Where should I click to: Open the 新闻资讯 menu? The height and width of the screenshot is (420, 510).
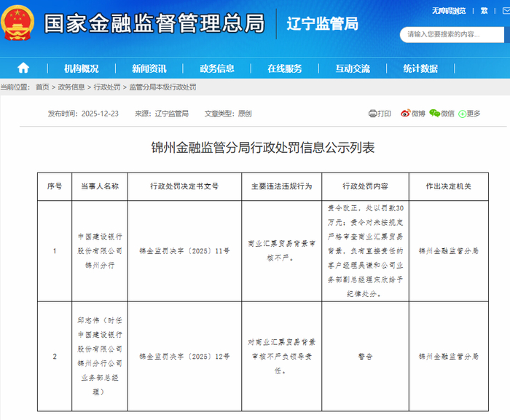(149, 68)
